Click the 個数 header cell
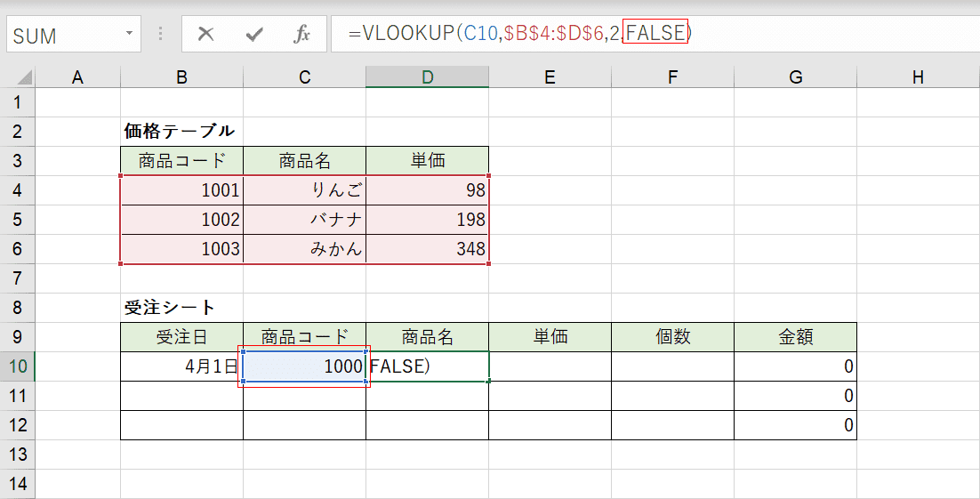Screen dimensions: 980x499 [672, 337]
